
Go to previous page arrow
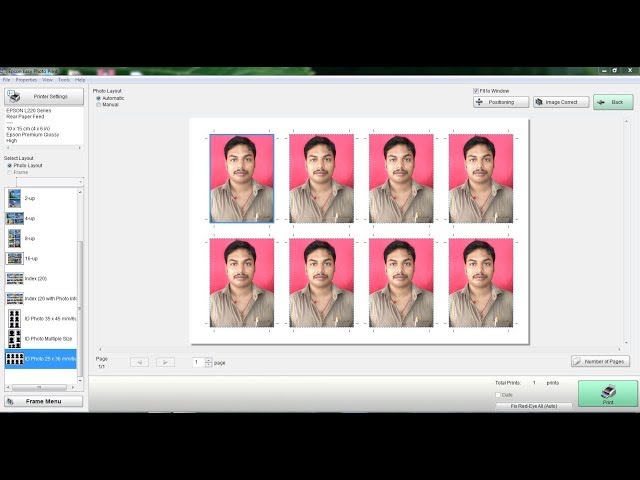point(139,362)
